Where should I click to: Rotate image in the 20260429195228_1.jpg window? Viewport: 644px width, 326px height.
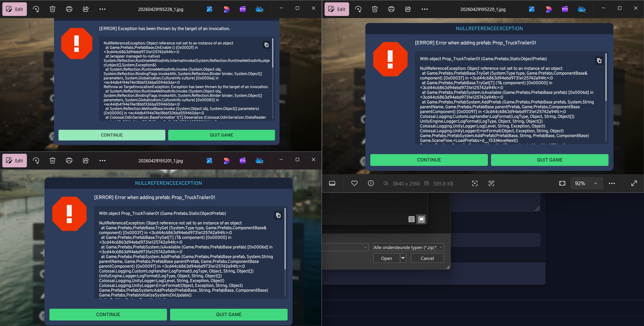tap(36, 9)
